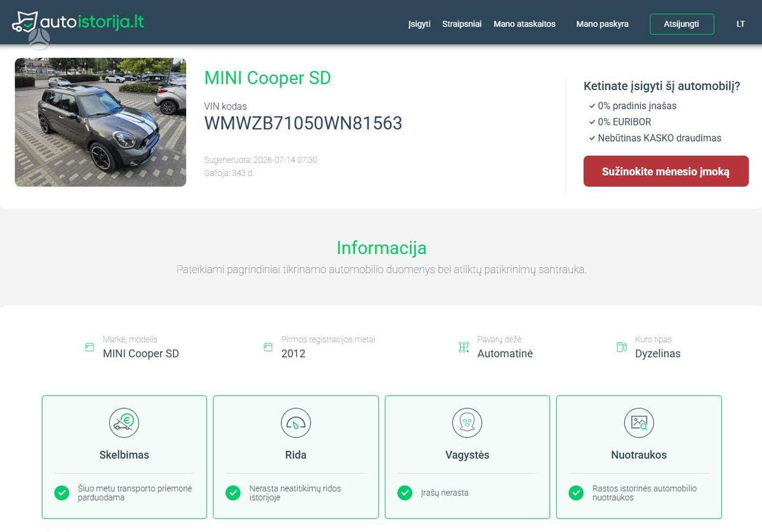Open the Straipsniai menu item

click(x=462, y=24)
